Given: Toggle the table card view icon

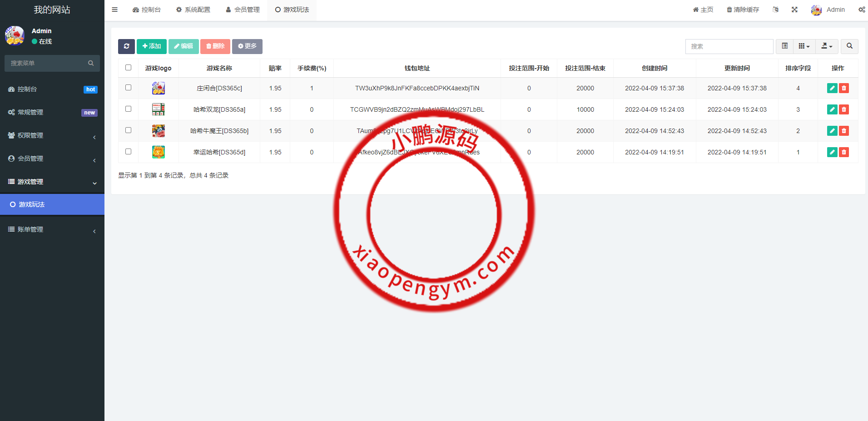Looking at the screenshot, I should (784, 46).
